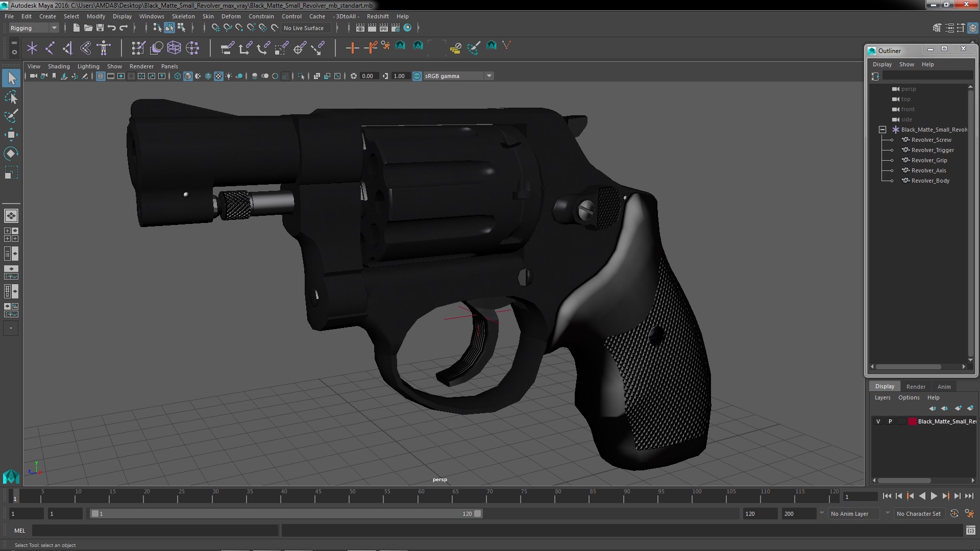The height and width of the screenshot is (551, 980).
Task: Toggle textured display in viewport
Action: [218, 76]
